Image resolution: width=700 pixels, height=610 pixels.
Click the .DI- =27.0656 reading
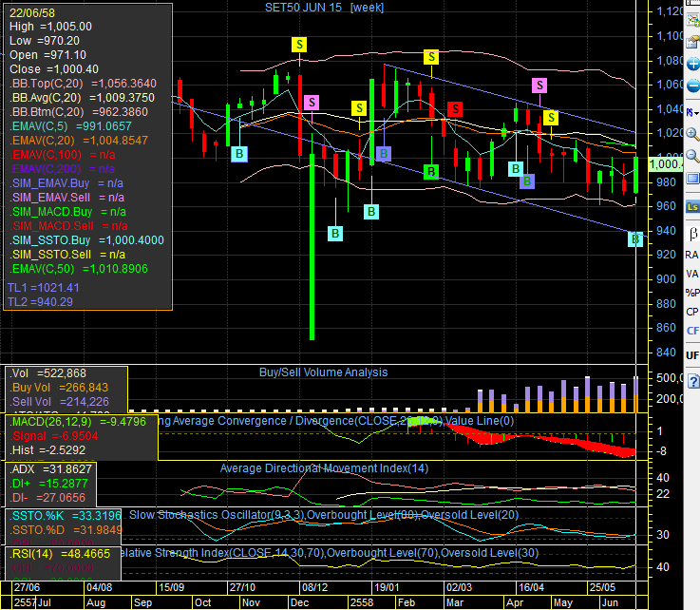(47, 498)
